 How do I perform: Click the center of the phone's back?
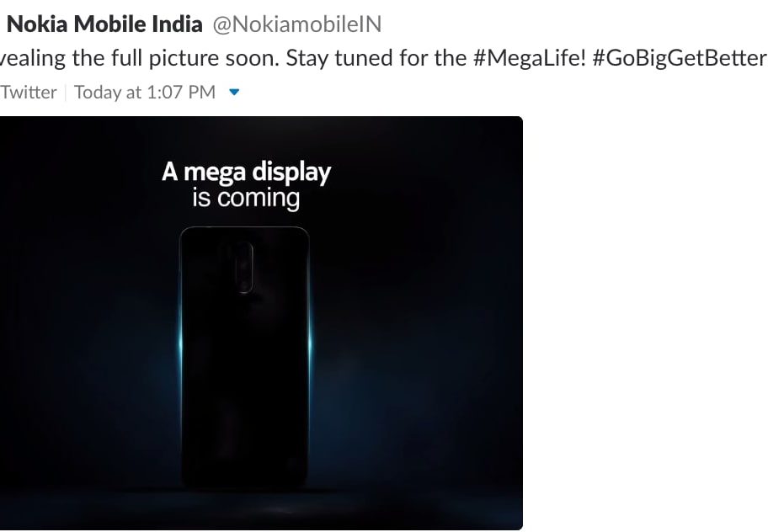point(245,362)
